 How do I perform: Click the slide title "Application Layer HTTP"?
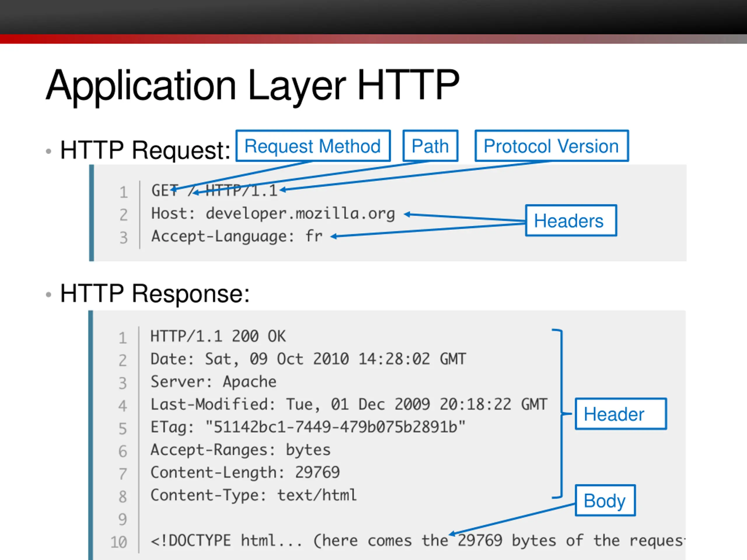[253, 86]
